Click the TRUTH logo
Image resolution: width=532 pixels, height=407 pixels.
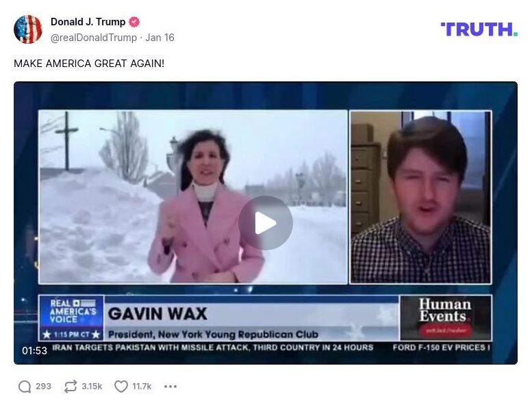tap(479, 29)
